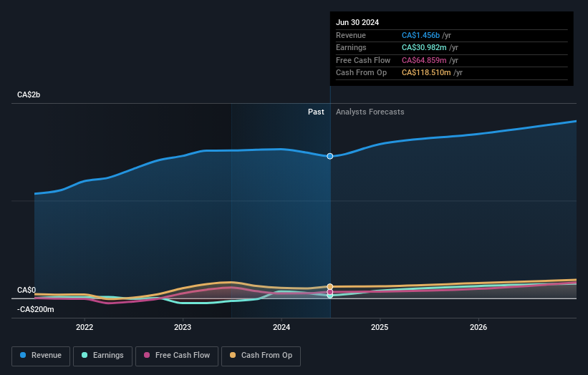The image size is (588, 375).
Task: Click the CA$1.456b revenue value
Action: tap(420, 35)
